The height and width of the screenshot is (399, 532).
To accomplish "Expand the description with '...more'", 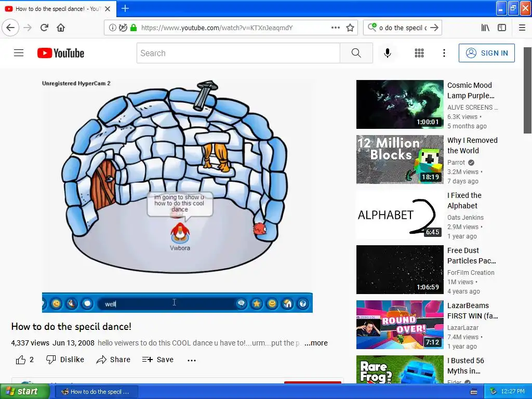I will 316,343.
